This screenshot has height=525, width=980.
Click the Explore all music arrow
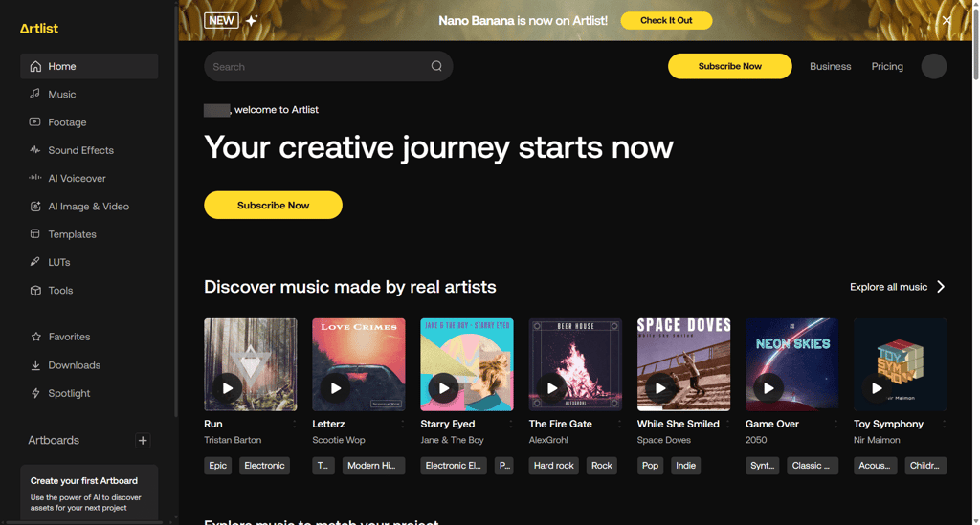click(x=941, y=287)
